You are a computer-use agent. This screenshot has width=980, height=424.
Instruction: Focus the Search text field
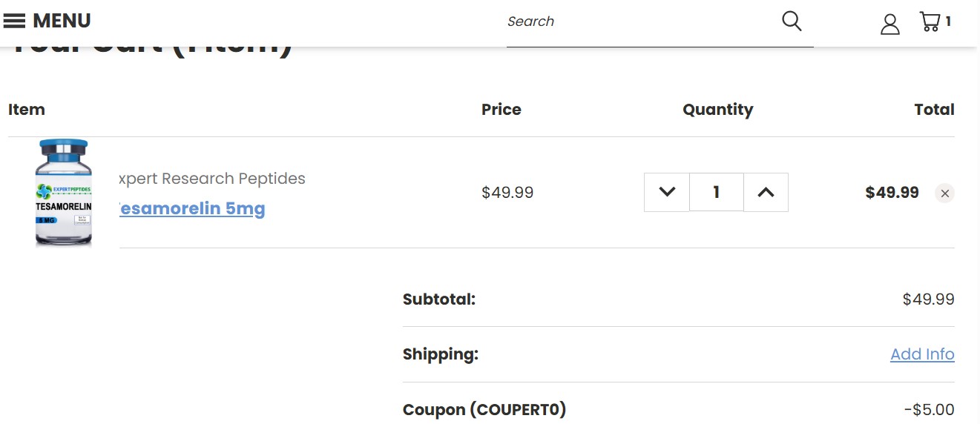(x=638, y=21)
